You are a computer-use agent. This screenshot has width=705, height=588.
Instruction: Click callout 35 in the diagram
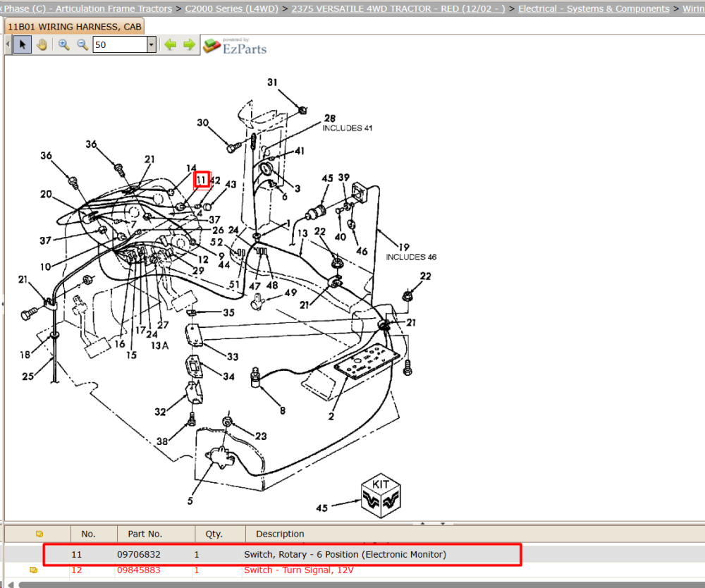(x=229, y=312)
